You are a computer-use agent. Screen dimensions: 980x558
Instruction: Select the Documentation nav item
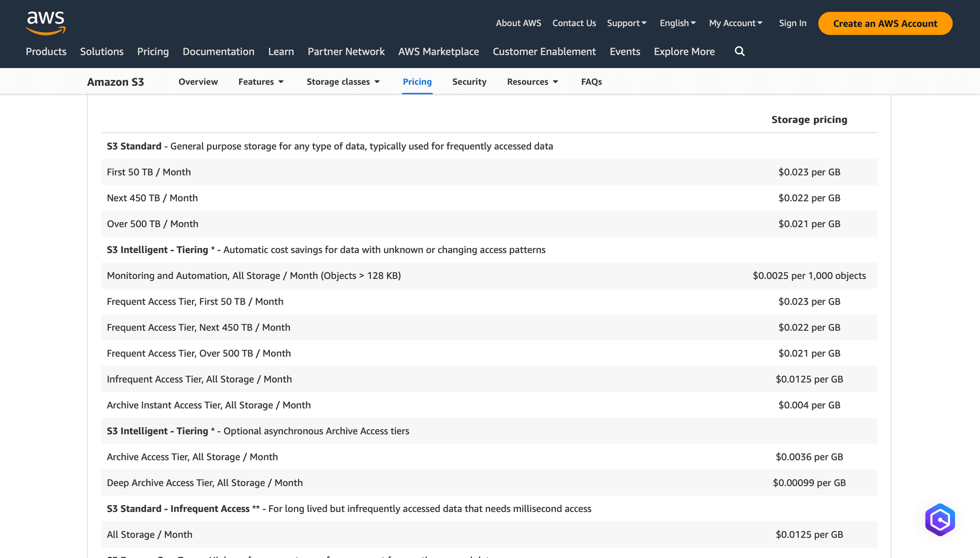pos(219,51)
